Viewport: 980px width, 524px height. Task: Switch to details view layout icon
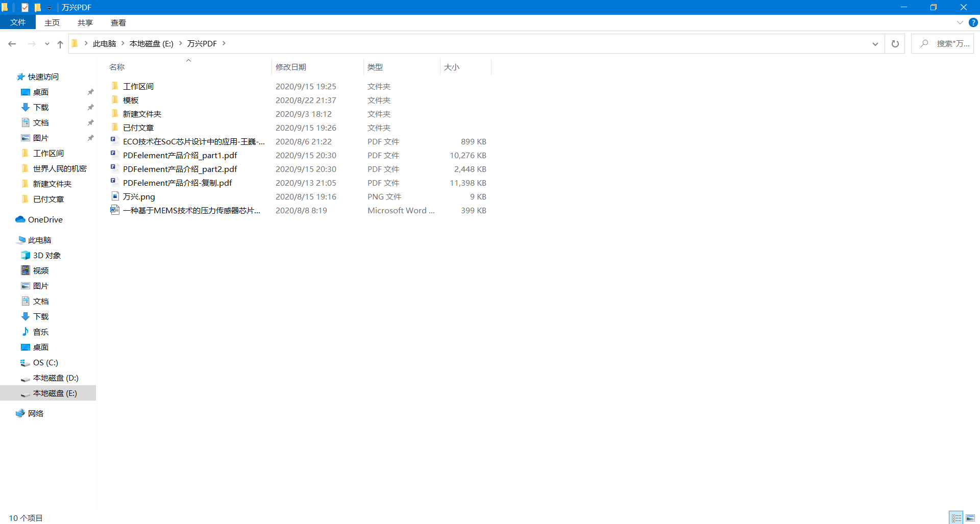[x=957, y=518]
